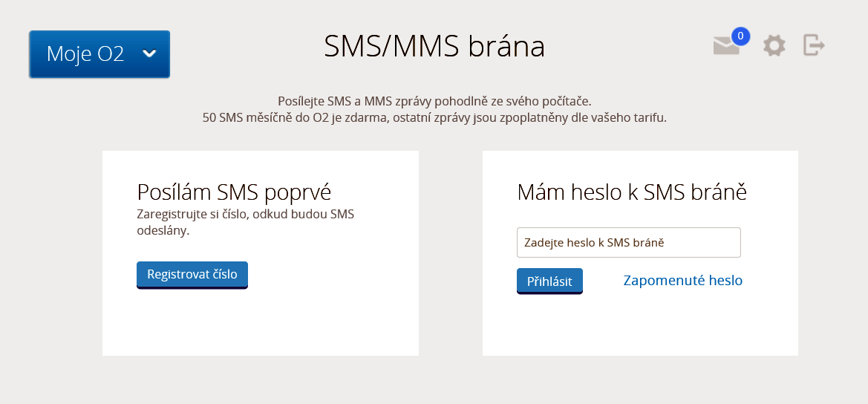
Task: Open the messages envelope icon
Action: (x=725, y=46)
